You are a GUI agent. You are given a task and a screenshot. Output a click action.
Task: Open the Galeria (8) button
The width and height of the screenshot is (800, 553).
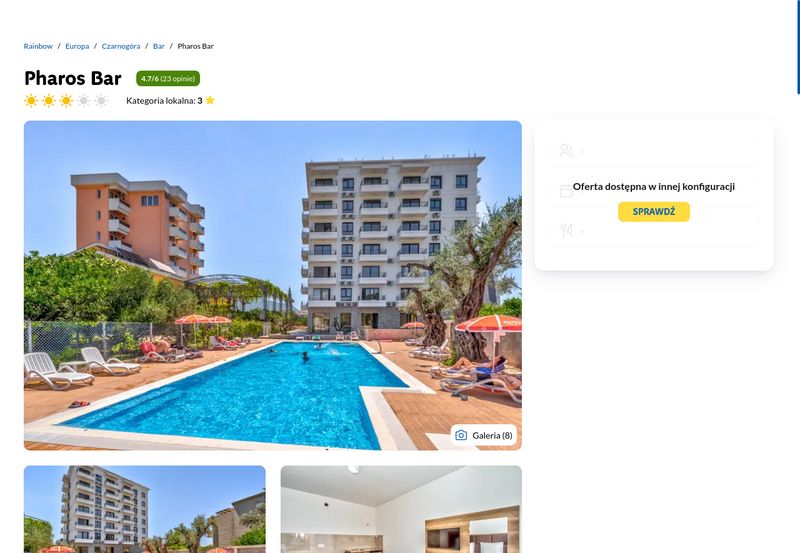(484, 435)
